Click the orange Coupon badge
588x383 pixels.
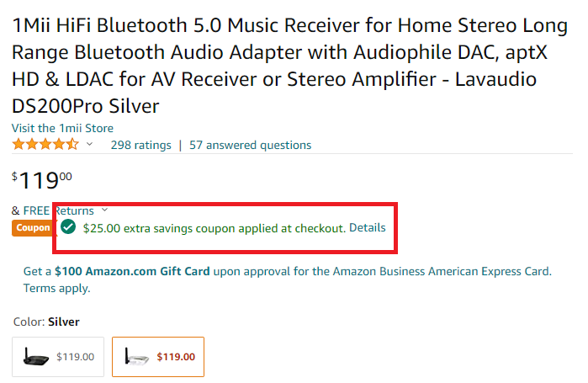(32, 228)
